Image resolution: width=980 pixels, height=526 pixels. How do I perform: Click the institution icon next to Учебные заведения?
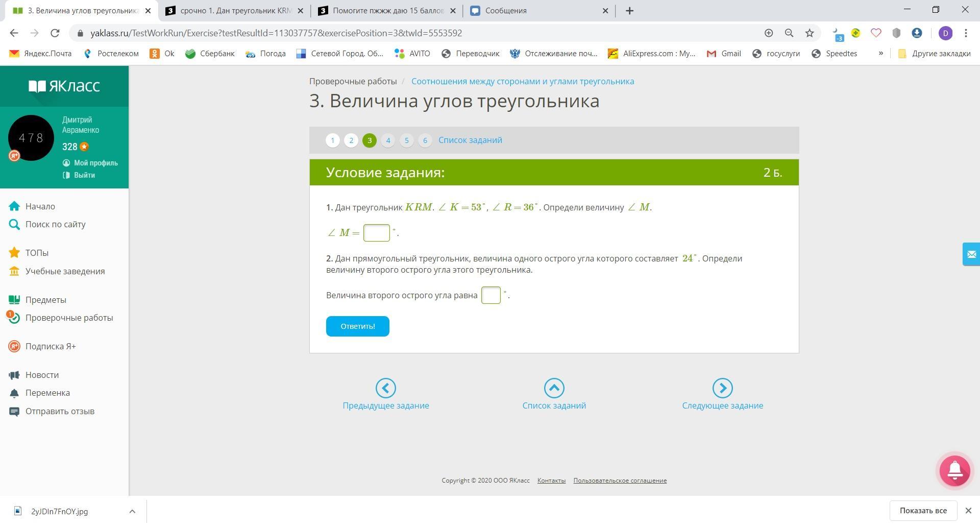click(14, 271)
